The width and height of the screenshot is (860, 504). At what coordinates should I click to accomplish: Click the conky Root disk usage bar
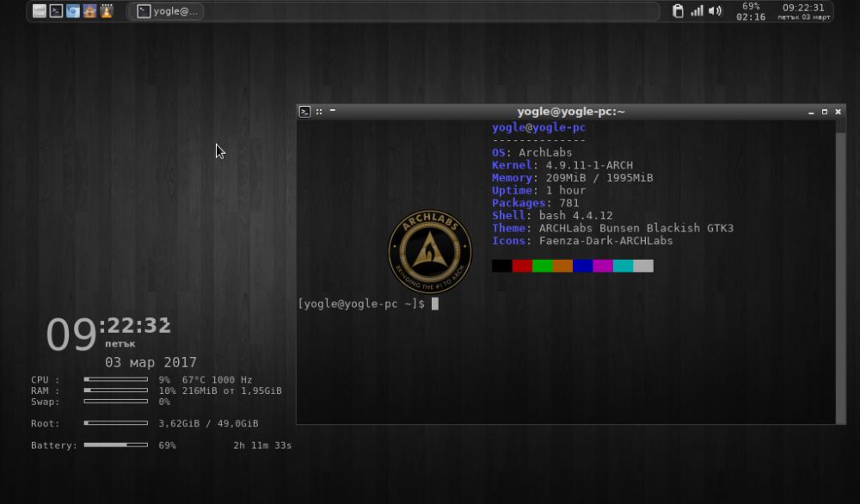[116, 423]
